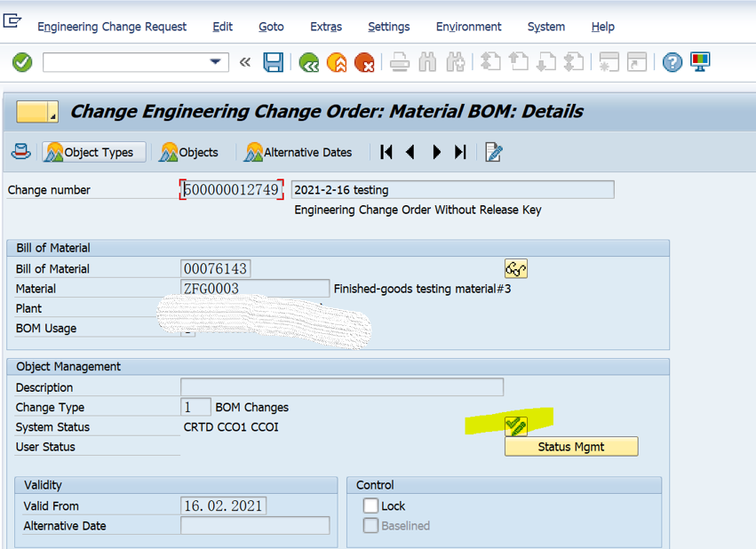This screenshot has height=549, width=756.
Task: Jump to the last object entry
Action: pos(460,152)
